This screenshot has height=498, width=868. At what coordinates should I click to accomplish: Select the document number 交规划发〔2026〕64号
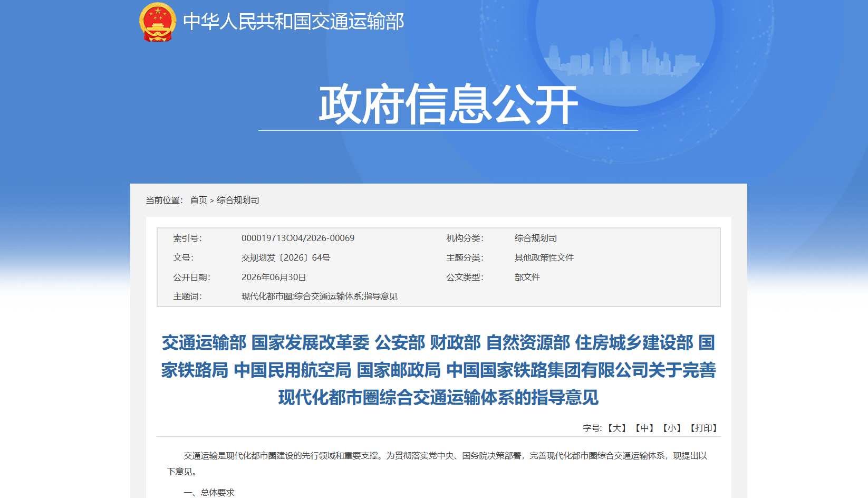click(x=286, y=257)
